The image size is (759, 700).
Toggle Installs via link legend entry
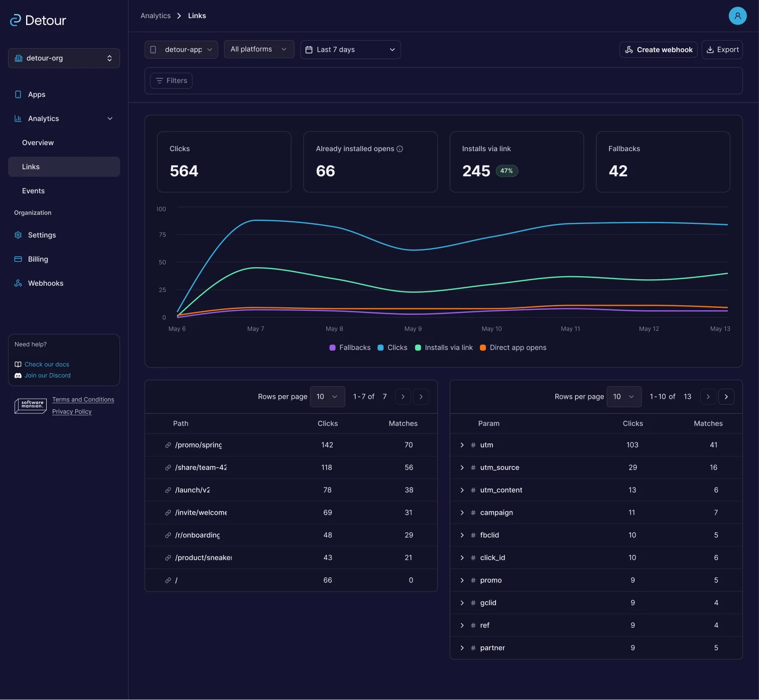point(444,347)
